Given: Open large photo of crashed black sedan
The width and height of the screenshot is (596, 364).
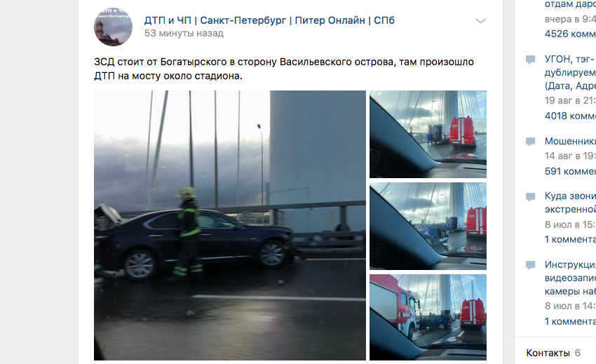Looking at the screenshot, I should (230, 225).
